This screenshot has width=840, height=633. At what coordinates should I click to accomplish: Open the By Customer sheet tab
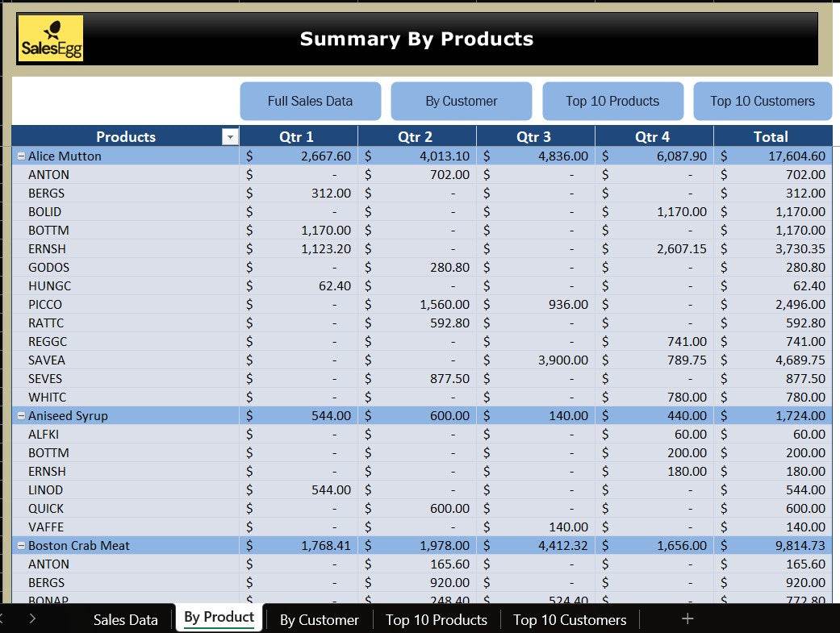coord(319,619)
